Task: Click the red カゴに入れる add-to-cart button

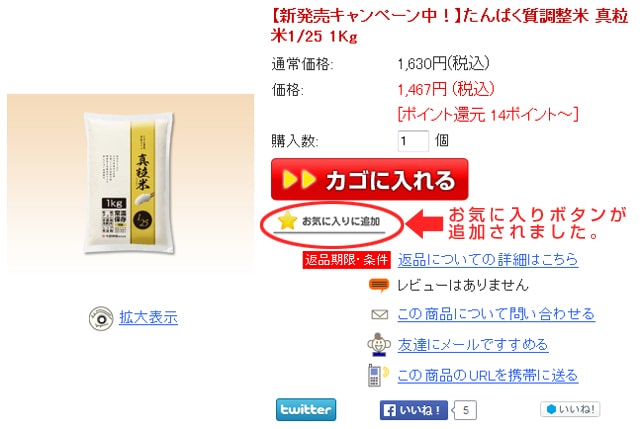Action: [369, 179]
